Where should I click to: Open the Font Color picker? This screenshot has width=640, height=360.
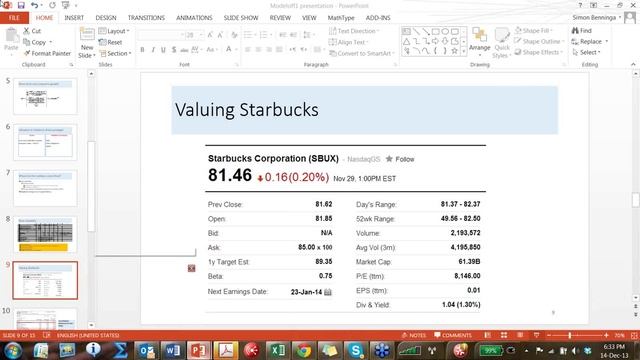tap(230, 49)
